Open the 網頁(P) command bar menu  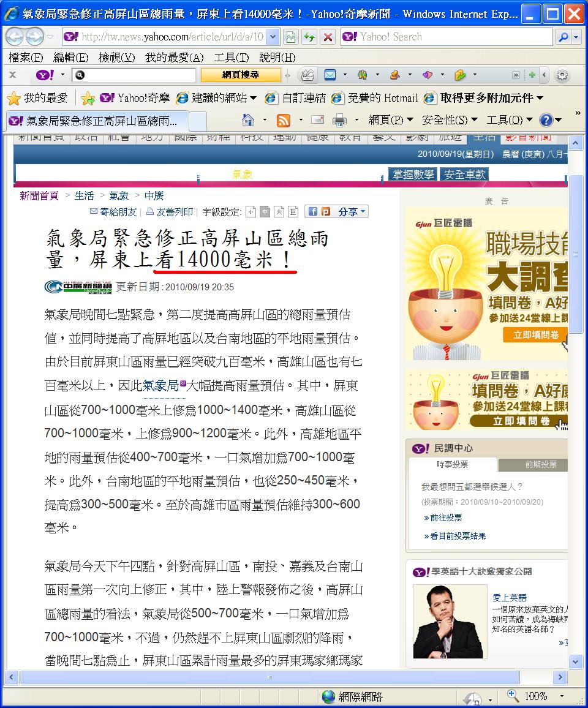(391, 120)
